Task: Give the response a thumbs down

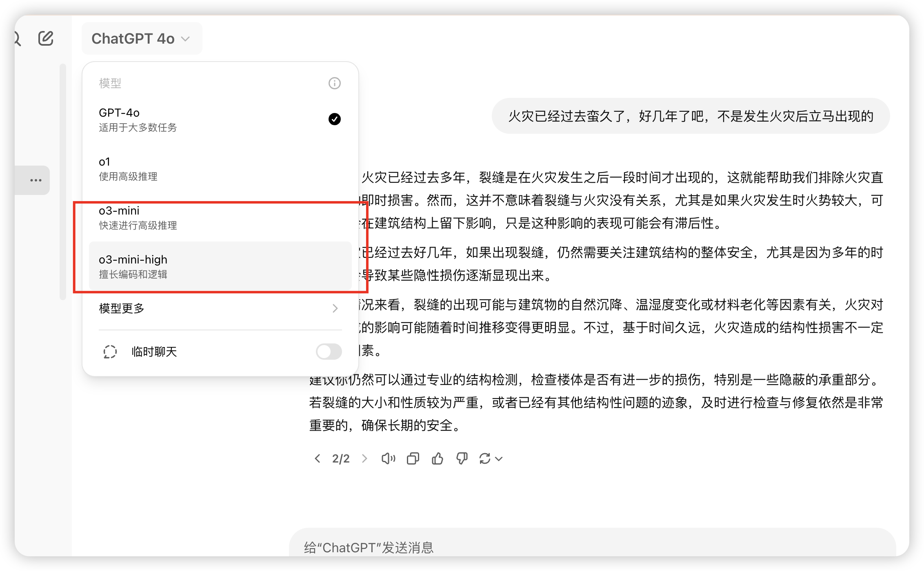Action: 462,458
